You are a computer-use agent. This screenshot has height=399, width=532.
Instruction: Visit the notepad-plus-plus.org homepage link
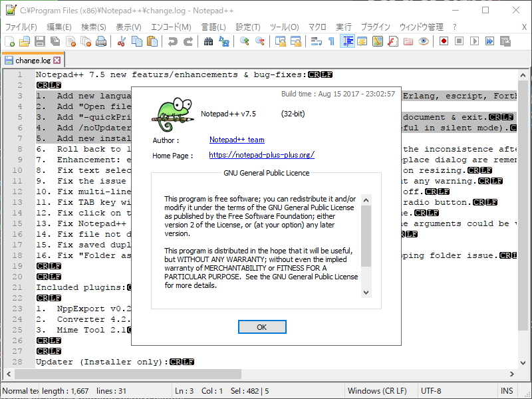[x=260, y=155]
